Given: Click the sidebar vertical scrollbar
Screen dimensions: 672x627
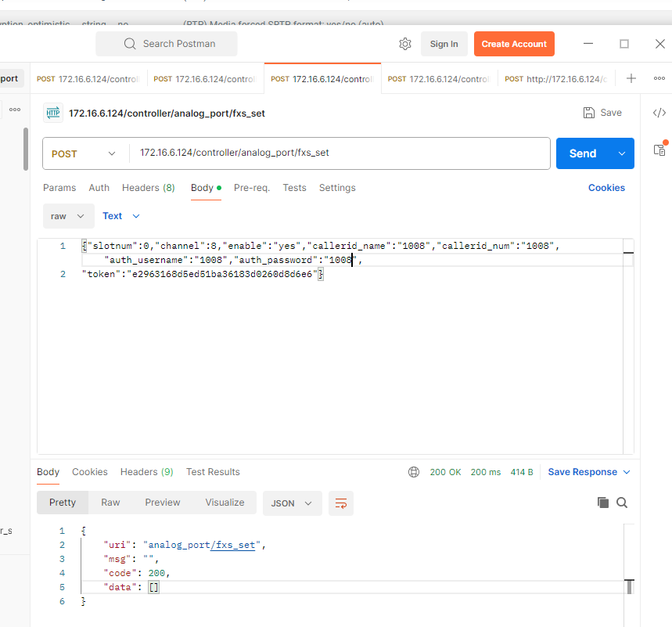Looking at the screenshot, I should pyautogui.click(x=26, y=149).
